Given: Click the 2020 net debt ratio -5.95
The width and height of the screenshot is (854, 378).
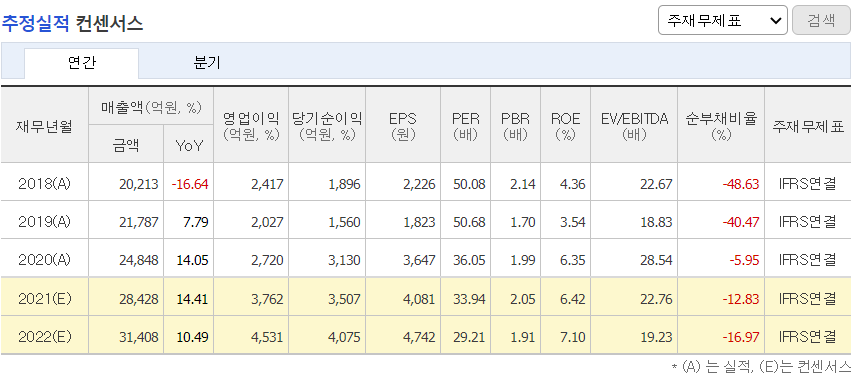Looking at the screenshot, I should coord(744,260).
